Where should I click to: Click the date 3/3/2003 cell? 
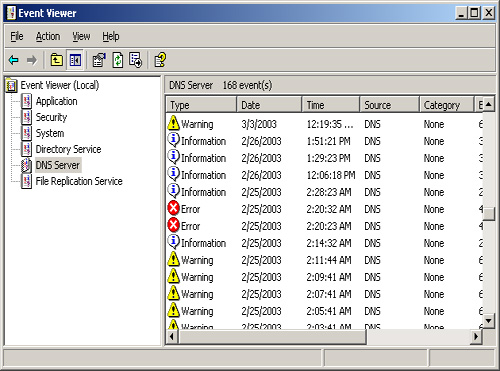[x=259, y=124]
